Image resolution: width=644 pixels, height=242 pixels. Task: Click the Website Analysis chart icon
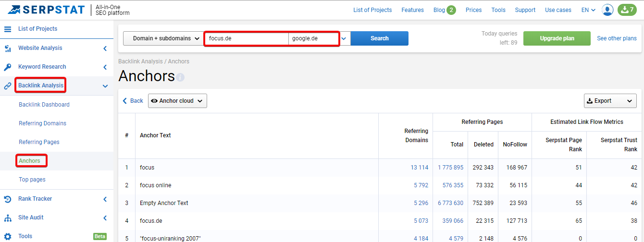pyautogui.click(x=8, y=48)
